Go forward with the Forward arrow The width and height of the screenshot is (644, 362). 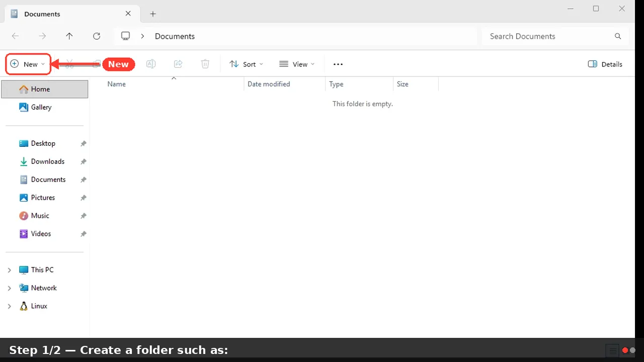click(x=43, y=36)
